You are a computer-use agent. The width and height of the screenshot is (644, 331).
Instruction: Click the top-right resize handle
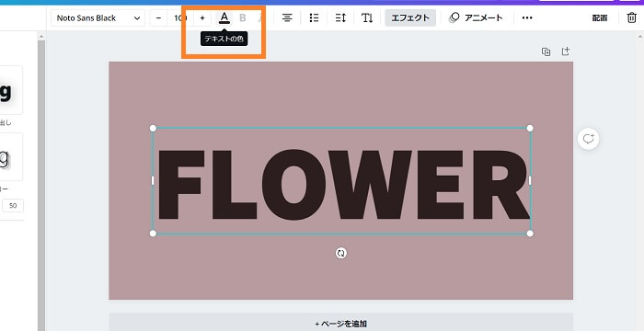click(530, 128)
